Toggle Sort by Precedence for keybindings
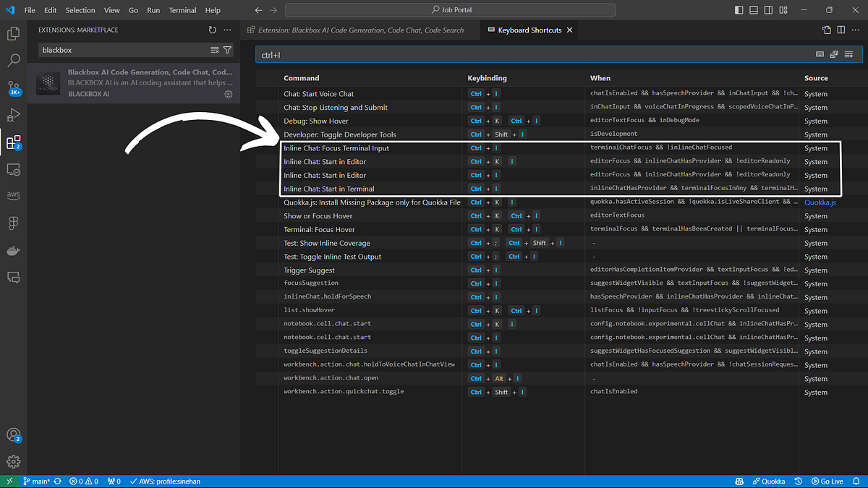The height and width of the screenshot is (488, 868). coord(834,54)
